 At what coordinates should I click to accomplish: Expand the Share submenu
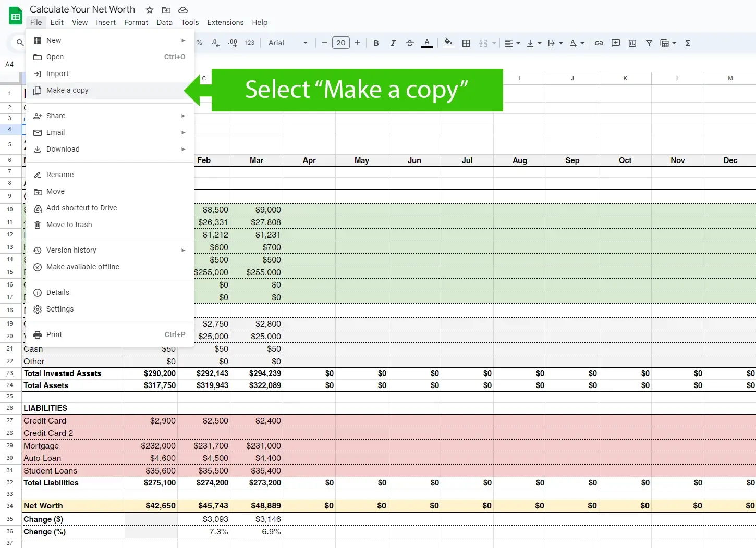pos(109,116)
